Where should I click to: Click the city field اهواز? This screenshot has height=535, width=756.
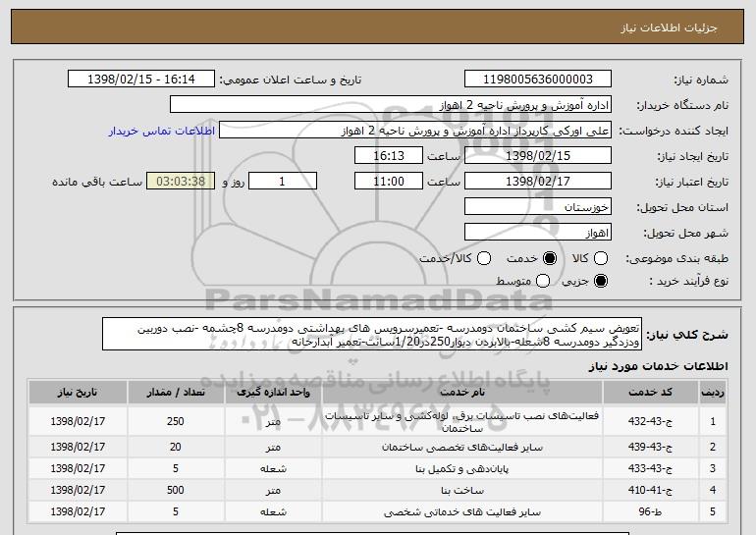coord(538,233)
